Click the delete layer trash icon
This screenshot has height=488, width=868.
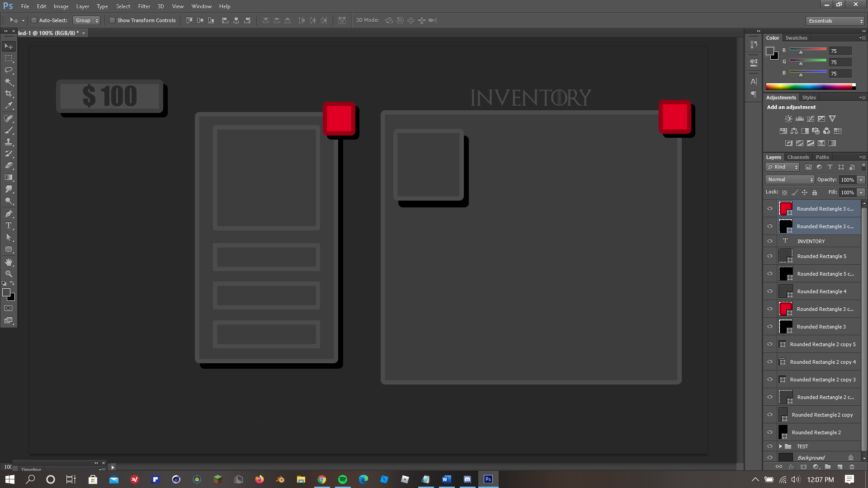click(852, 467)
